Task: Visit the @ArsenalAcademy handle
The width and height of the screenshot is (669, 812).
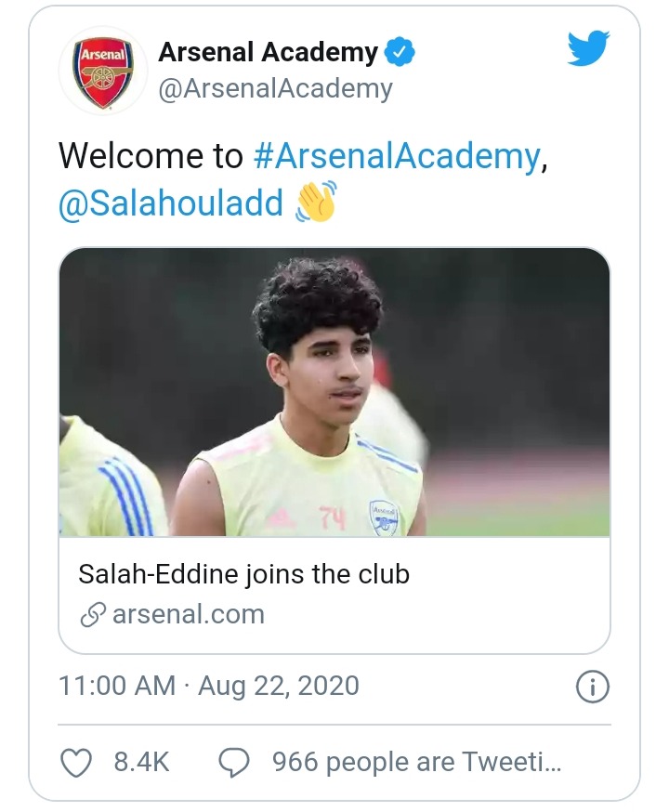Action: tap(275, 88)
